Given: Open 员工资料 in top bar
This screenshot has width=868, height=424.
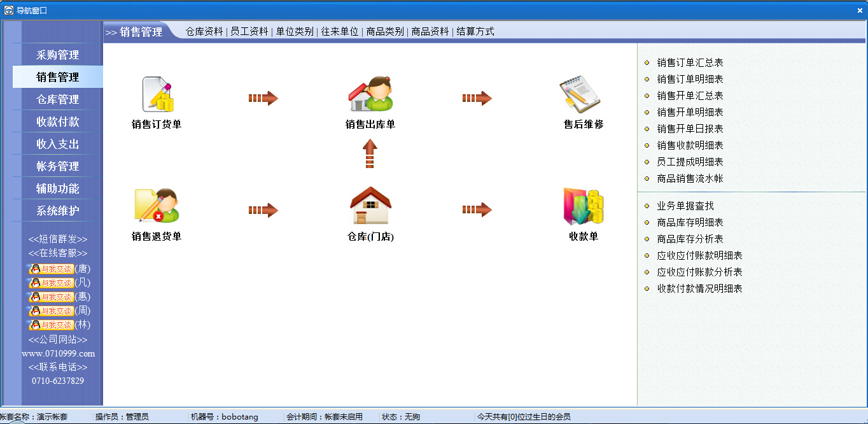Looking at the screenshot, I should (x=249, y=31).
